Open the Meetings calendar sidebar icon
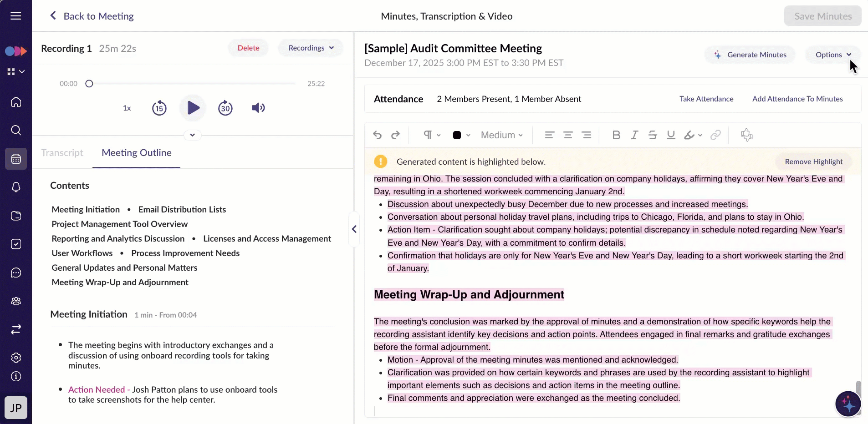Viewport: 868px width, 424px height. coord(16,159)
